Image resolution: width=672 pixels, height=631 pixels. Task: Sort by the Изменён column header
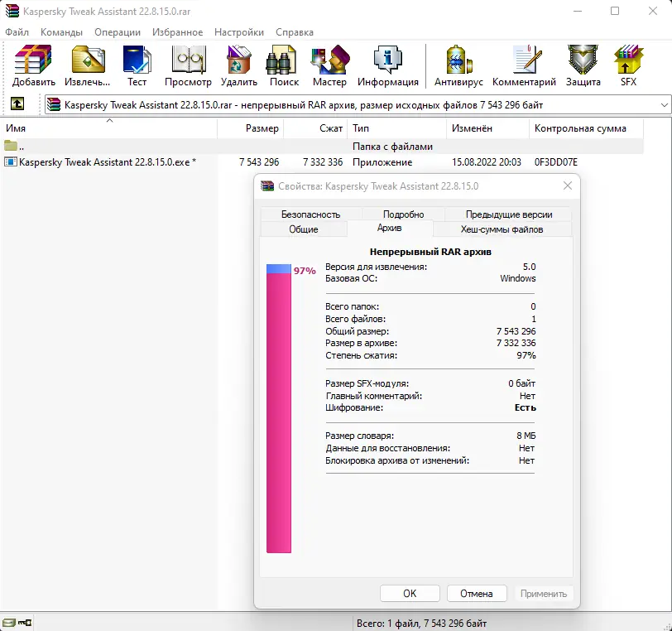click(x=487, y=128)
